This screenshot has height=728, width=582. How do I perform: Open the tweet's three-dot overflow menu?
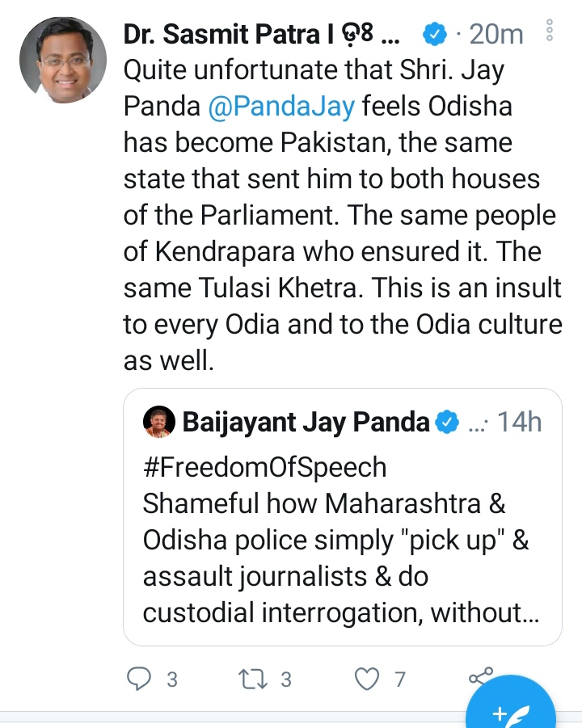pyautogui.click(x=549, y=32)
